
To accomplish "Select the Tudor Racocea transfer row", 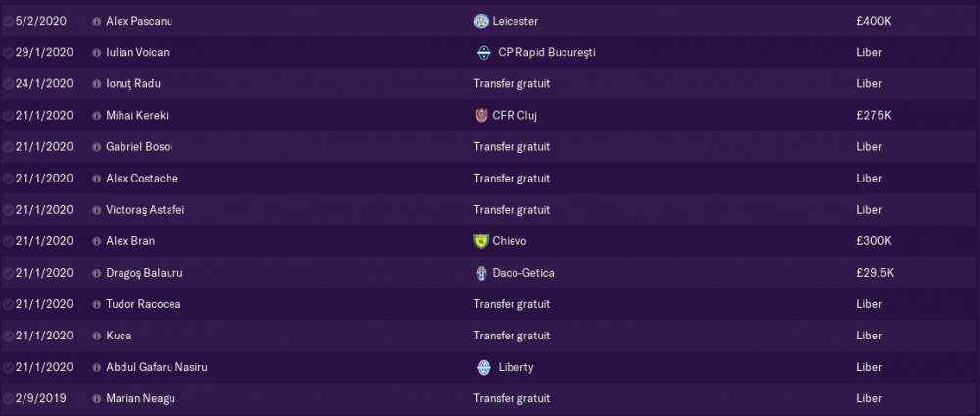I will 490,304.
